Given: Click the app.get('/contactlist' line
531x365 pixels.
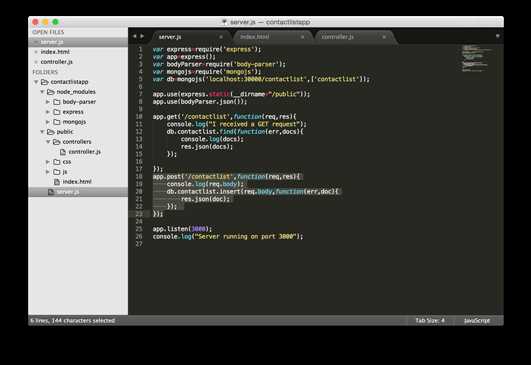Looking at the screenshot, I should click(225, 116).
